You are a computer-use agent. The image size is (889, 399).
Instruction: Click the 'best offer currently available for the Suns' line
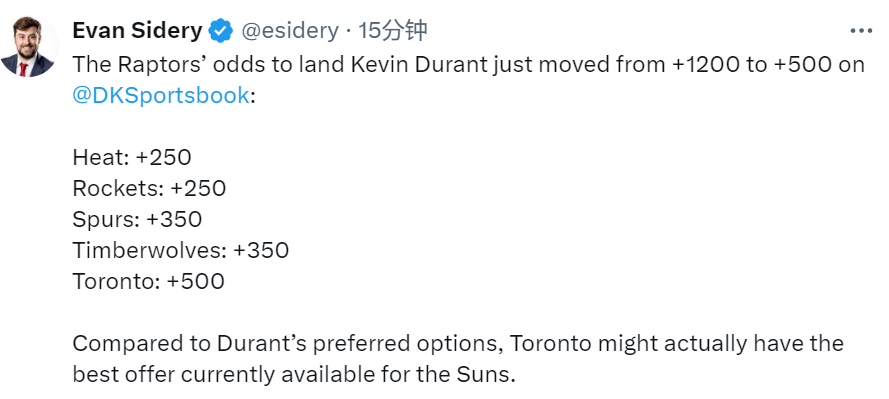pos(294,375)
